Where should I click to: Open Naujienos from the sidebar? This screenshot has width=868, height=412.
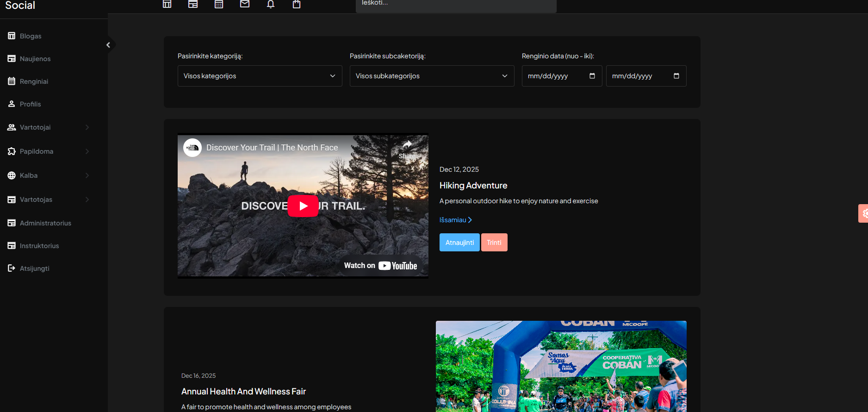click(x=35, y=59)
